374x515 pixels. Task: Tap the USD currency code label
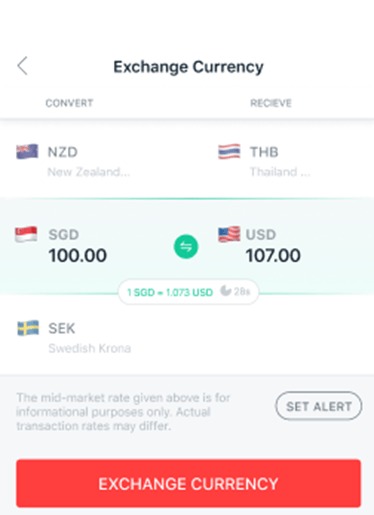point(261,235)
